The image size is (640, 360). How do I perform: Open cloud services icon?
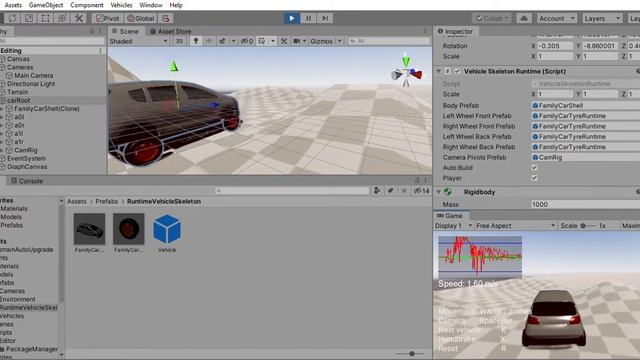tap(524, 18)
